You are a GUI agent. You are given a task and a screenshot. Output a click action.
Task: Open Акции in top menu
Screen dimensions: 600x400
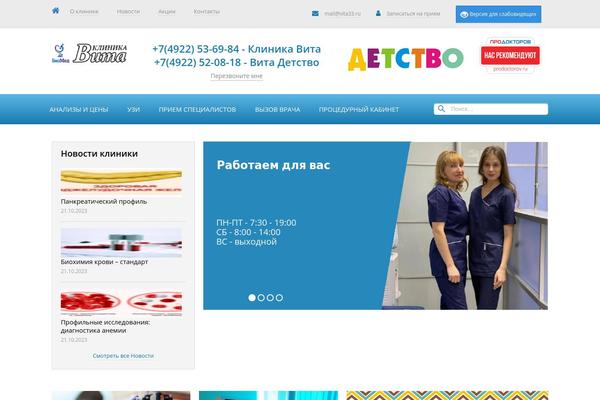[167, 11]
